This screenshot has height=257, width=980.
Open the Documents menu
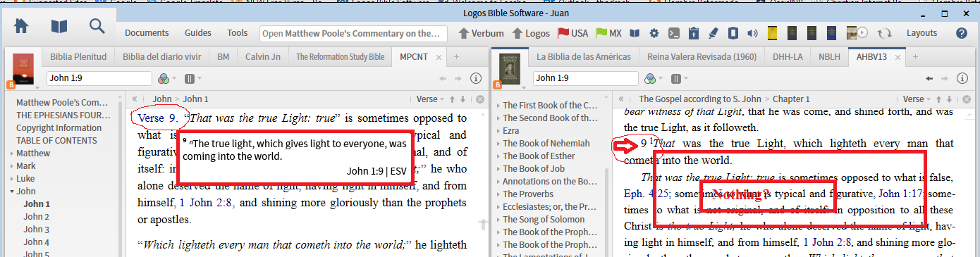[x=147, y=33]
